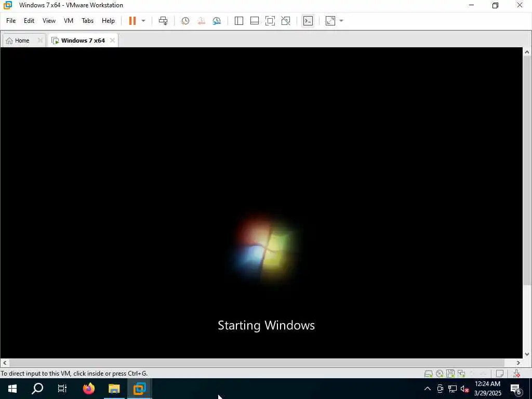Image resolution: width=532 pixels, height=399 pixels.
Task: Open the clock showing 12:24 AM
Action: tap(487, 389)
